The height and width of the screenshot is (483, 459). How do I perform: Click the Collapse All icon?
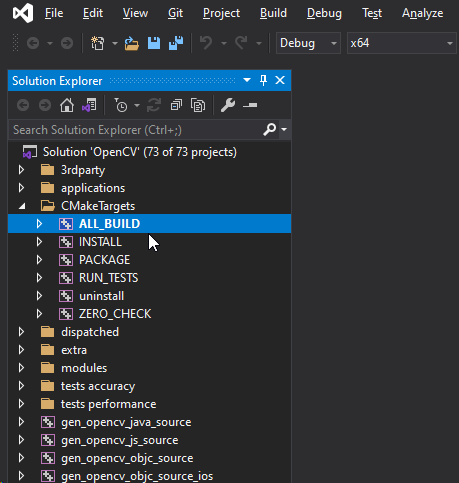pos(176,105)
